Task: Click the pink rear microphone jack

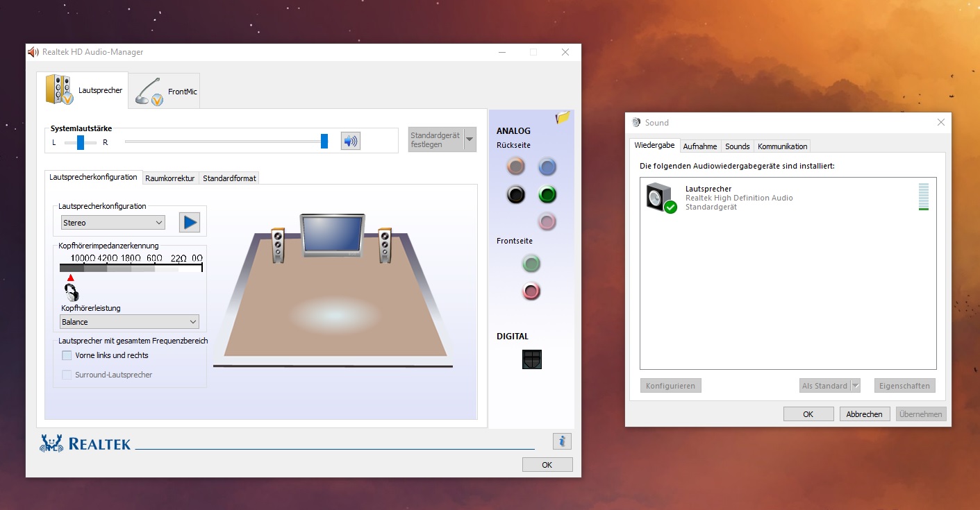Action: click(548, 222)
